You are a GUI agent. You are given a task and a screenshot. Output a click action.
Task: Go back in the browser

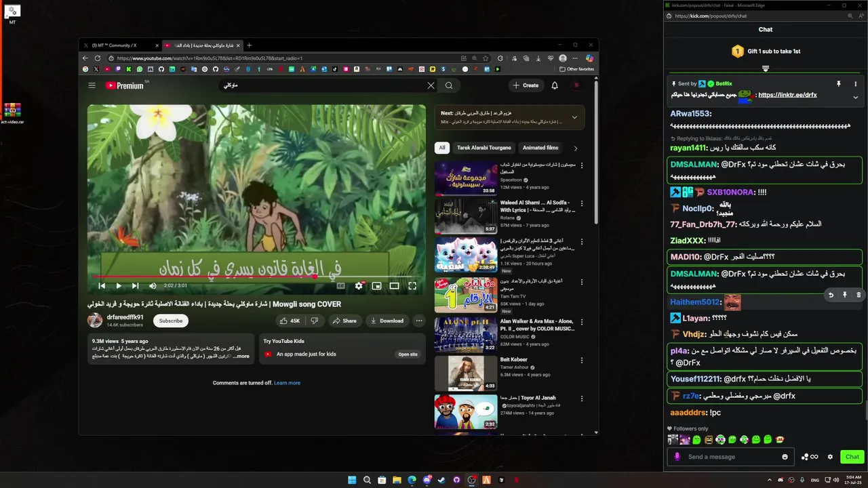coord(85,58)
